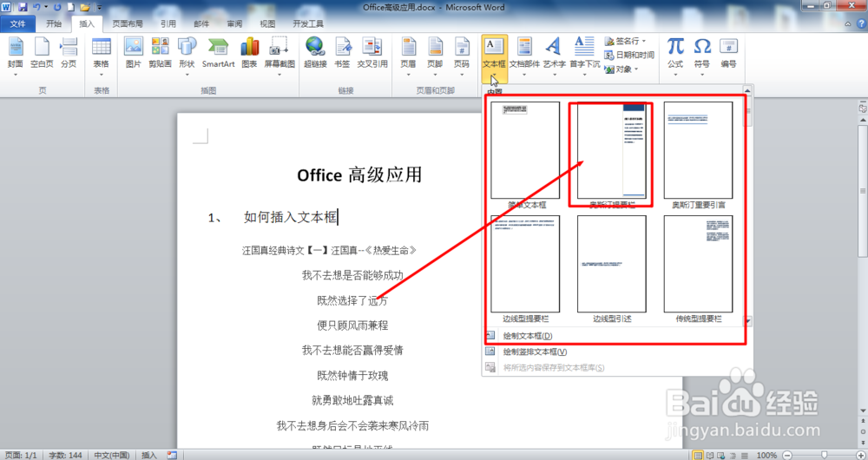The width and height of the screenshot is (868, 460).
Task: Switch to Review (审阅) tab
Action: (x=234, y=23)
